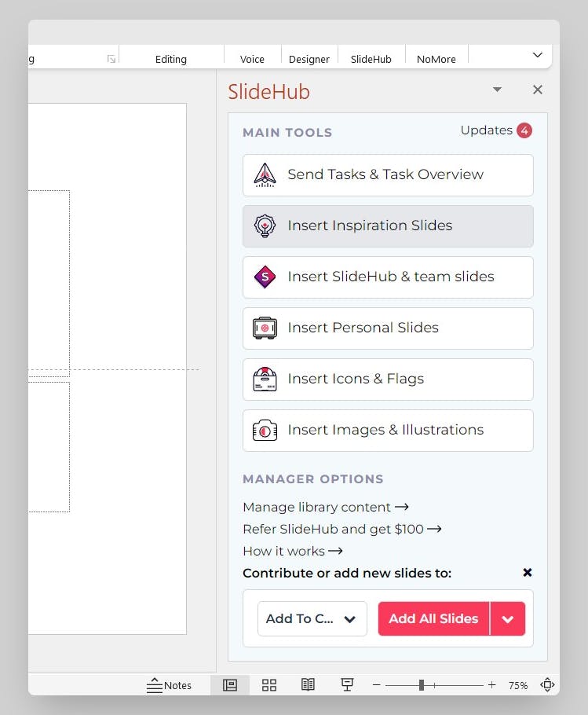Viewport: 588px width, 715px height.
Task: Open the NoMore ribbon group
Action: click(x=436, y=59)
